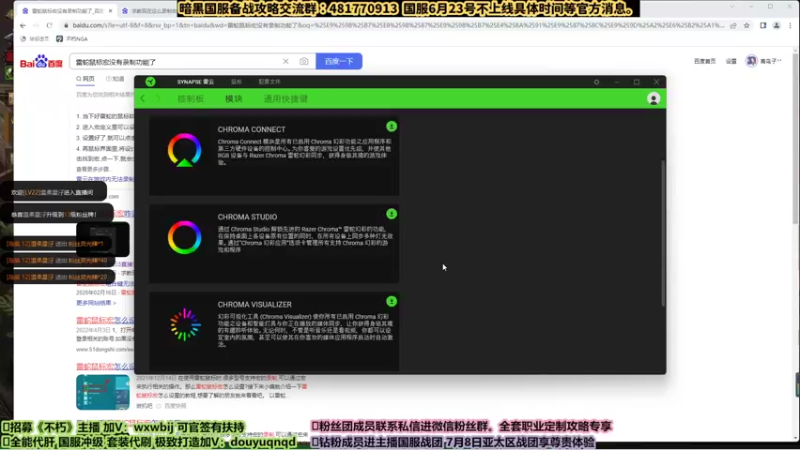Select Baidu 网页 results tab
Screen dimensions: 800x450
[85, 79]
